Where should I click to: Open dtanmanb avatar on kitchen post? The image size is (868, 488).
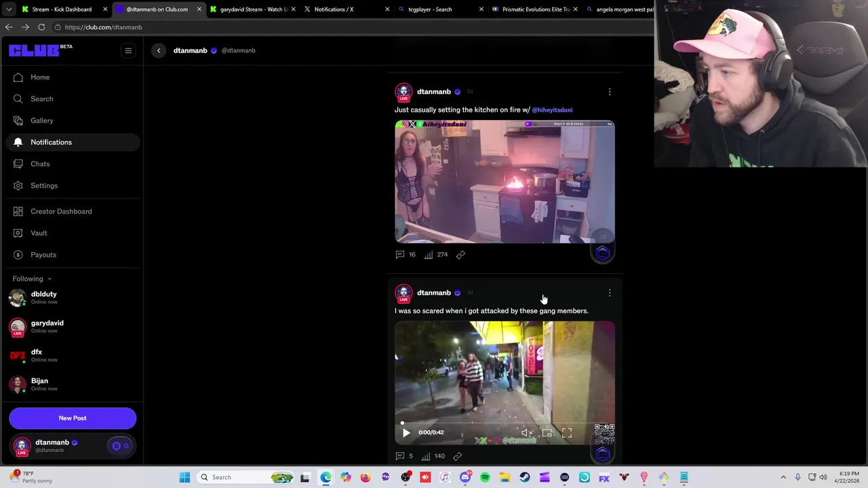(x=403, y=92)
